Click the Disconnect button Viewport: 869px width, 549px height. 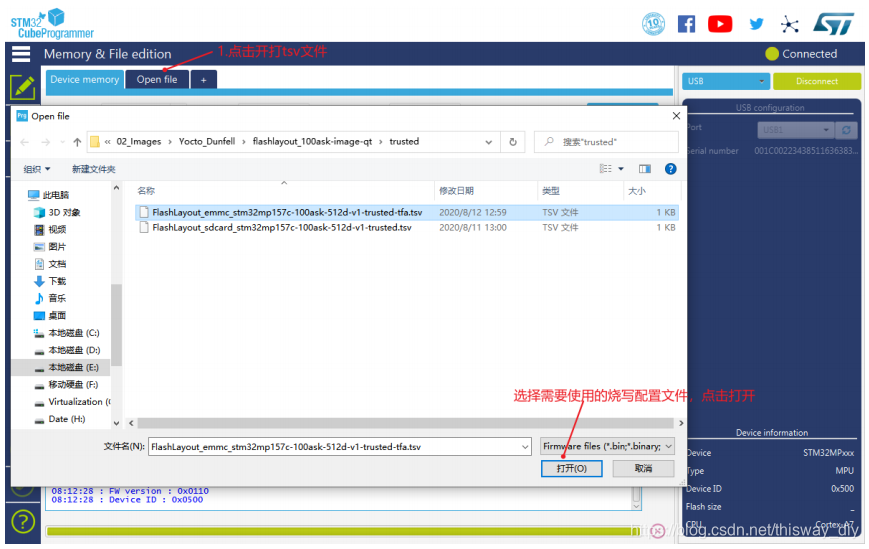(x=817, y=81)
